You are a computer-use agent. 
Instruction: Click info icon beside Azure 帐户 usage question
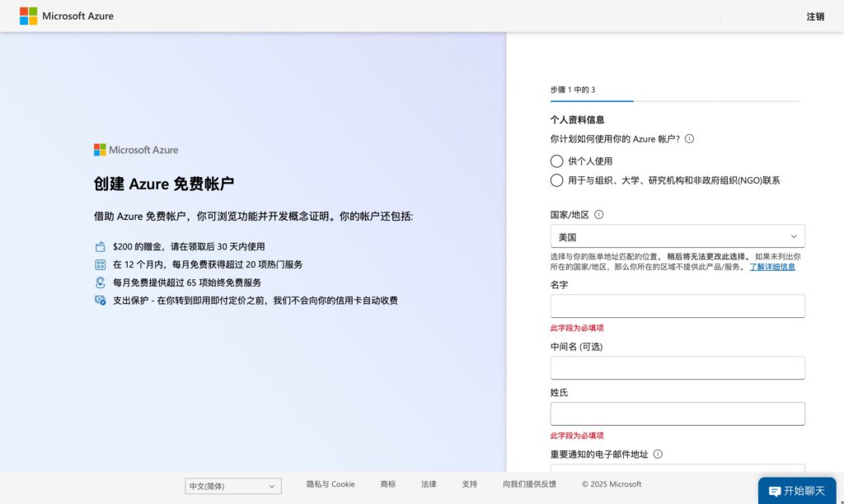point(689,139)
